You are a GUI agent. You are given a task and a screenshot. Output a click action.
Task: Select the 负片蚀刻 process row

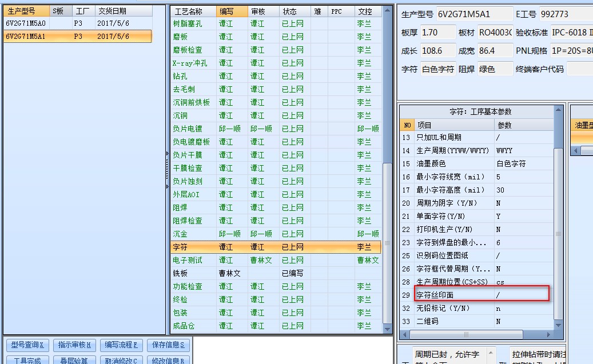tap(276, 182)
